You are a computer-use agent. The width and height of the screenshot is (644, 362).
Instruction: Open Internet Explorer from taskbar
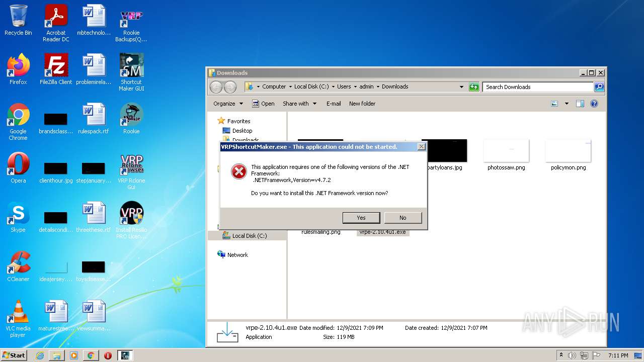[x=40, y=355]
